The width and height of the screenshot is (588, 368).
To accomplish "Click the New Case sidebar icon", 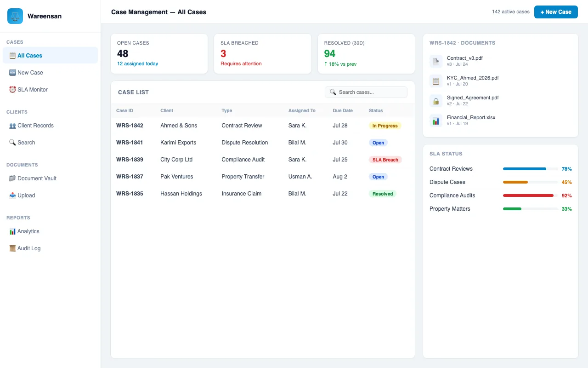I will coord(12,73).
